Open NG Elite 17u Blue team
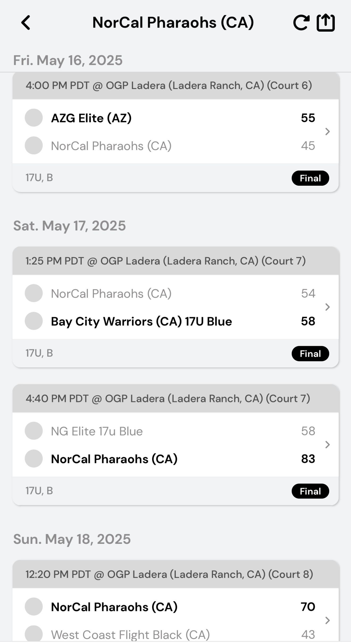This screenshot has width=351, height=644. click(97, 431)
